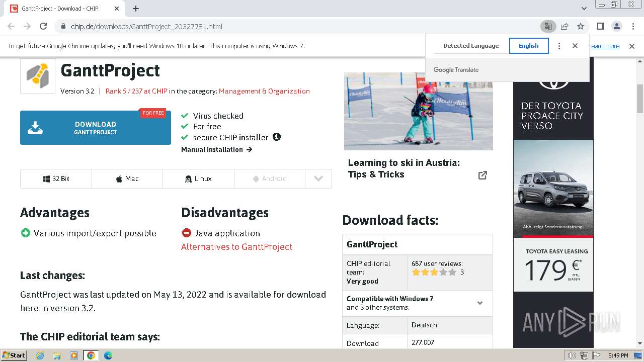Screen dimensions: 644x362
Task: Click the network icon in system tray
Action: (x=584, y=355)
